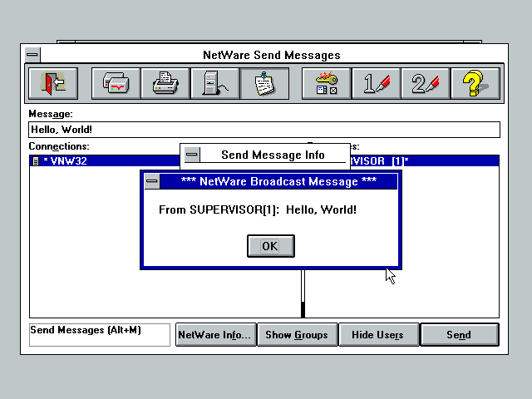Click user-defined button 1 icon
The height and width of the screenshot is (399, 532).
[377, 83]
